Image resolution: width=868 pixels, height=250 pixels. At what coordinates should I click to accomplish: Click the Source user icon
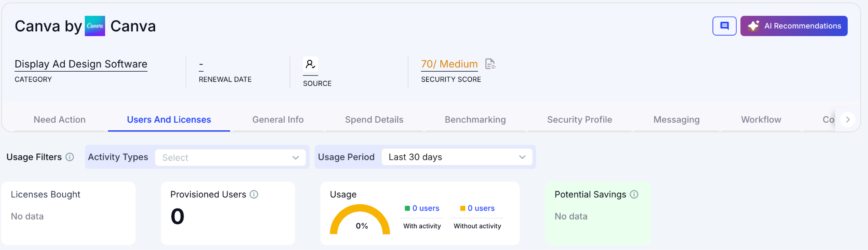click(310, 65)
